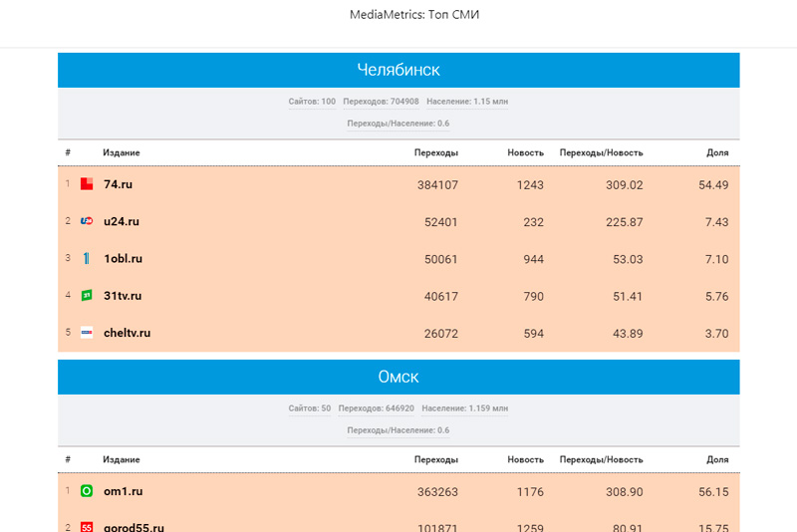Click the 74.ru site favicon
This screenshot has height=532, width=797.
87,184
